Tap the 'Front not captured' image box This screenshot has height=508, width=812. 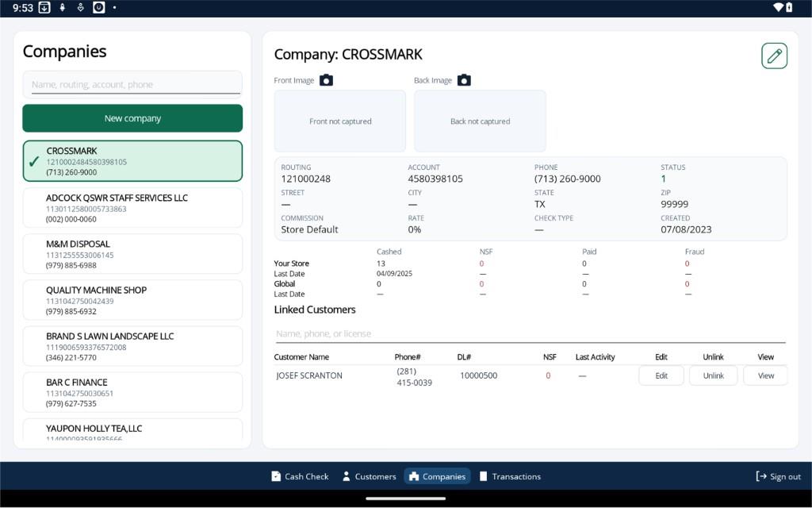click(339, 121)
